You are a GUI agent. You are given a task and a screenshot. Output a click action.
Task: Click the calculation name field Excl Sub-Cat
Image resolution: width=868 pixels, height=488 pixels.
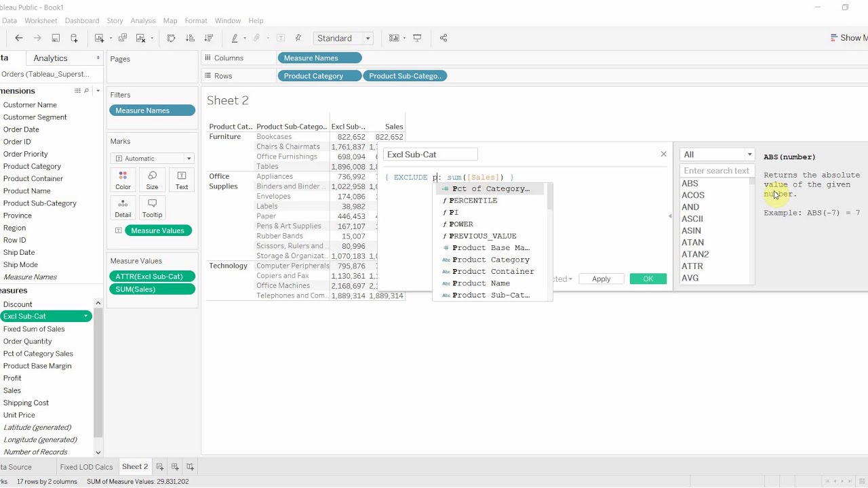[x=431, y=155]
